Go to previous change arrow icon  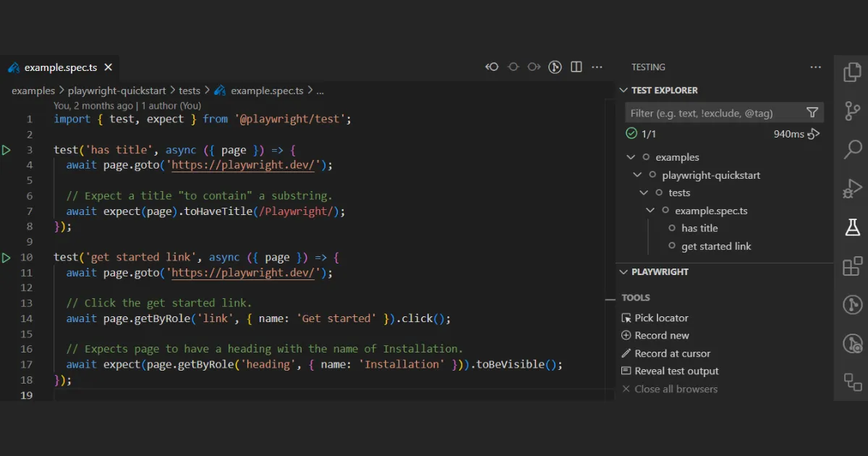click(x=492, y=67)
